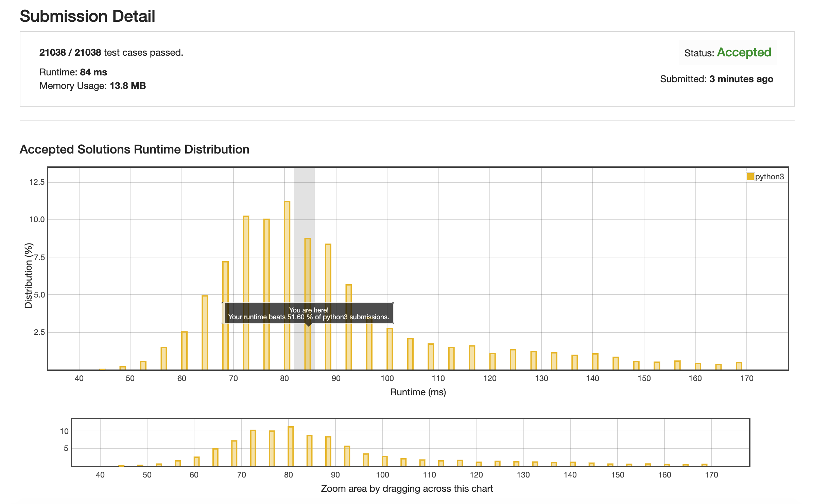This screenshot has height=504, width=813.
Task: Click the python3 legend label
Action: point(769,177)
